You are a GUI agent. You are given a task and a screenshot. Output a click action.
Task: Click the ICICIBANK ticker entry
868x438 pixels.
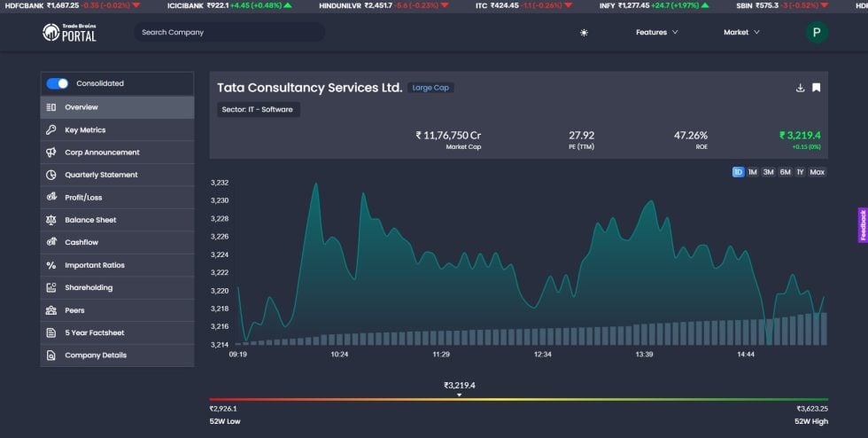(229, 5)
